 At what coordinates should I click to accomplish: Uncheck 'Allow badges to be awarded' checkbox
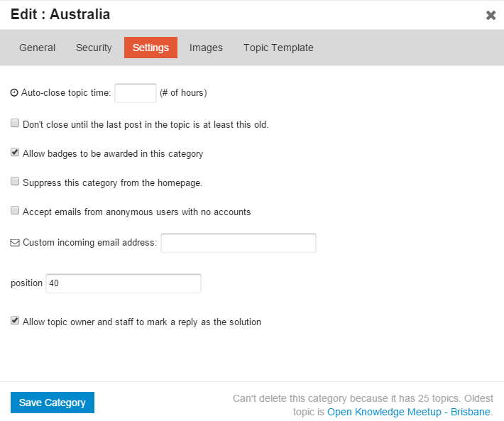pyautogui.click(x=15, y=153)
